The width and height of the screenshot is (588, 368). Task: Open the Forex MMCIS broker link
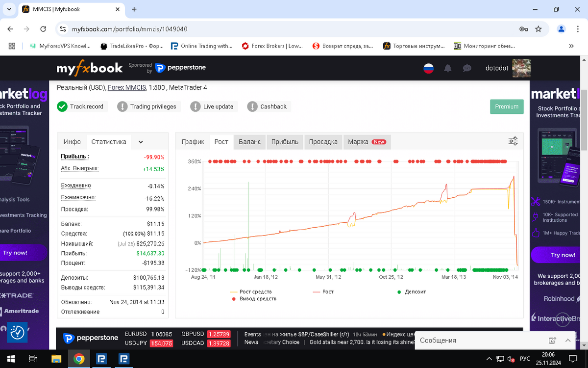[x=127, y=87]
